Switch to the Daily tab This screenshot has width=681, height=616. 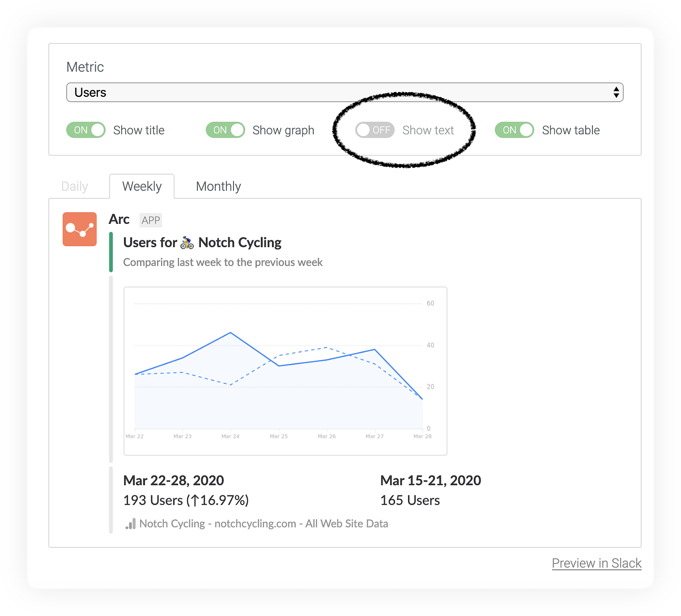point(74,186)
